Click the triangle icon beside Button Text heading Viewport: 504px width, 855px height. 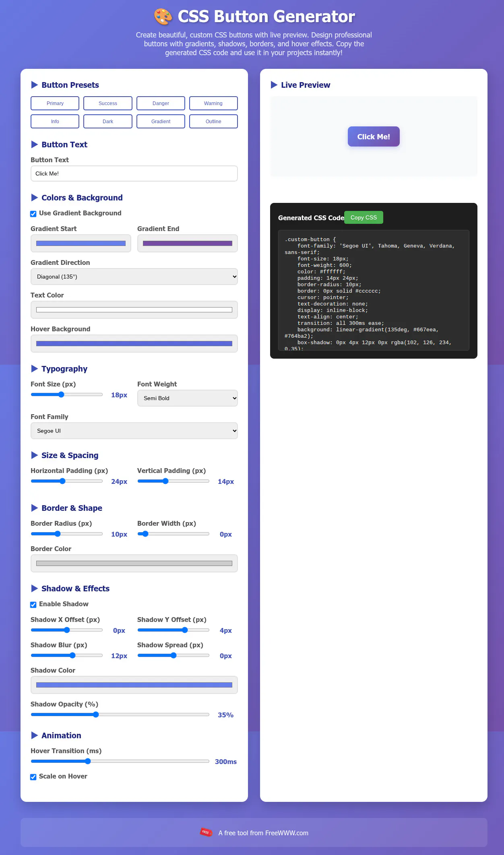[x=35, y=145]
